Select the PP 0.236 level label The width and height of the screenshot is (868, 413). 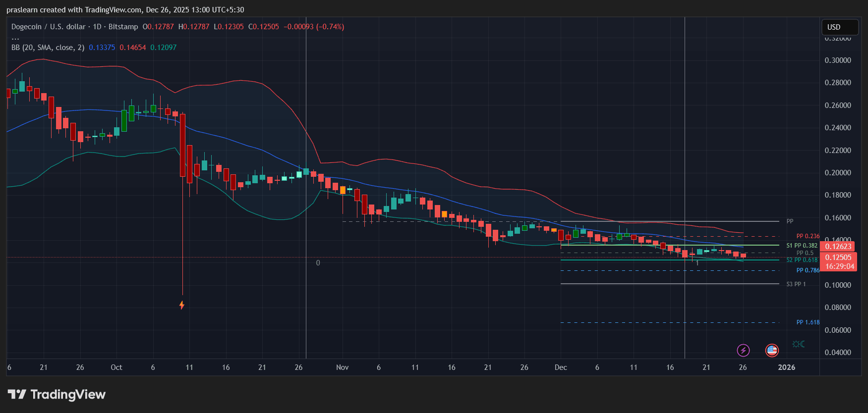(x=808, y=236)
